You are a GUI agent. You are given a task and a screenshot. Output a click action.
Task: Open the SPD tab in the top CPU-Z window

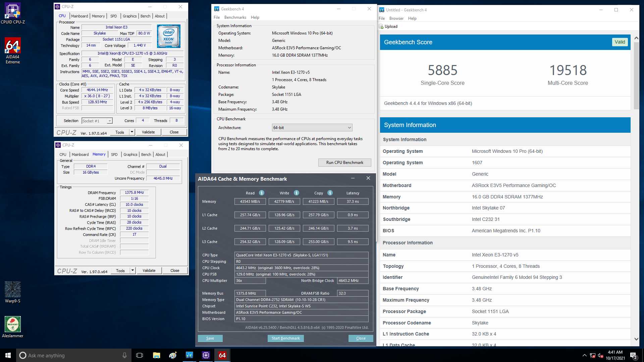114,16
